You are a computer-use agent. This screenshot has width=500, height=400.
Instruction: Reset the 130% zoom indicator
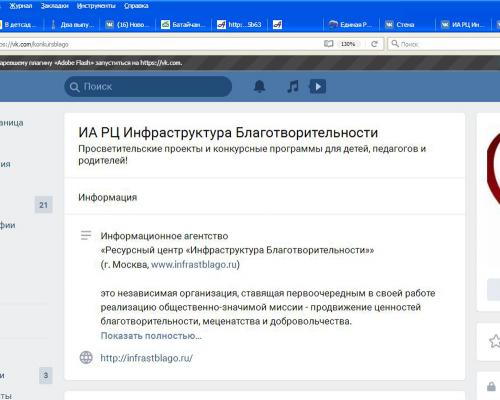pos(348,44)
